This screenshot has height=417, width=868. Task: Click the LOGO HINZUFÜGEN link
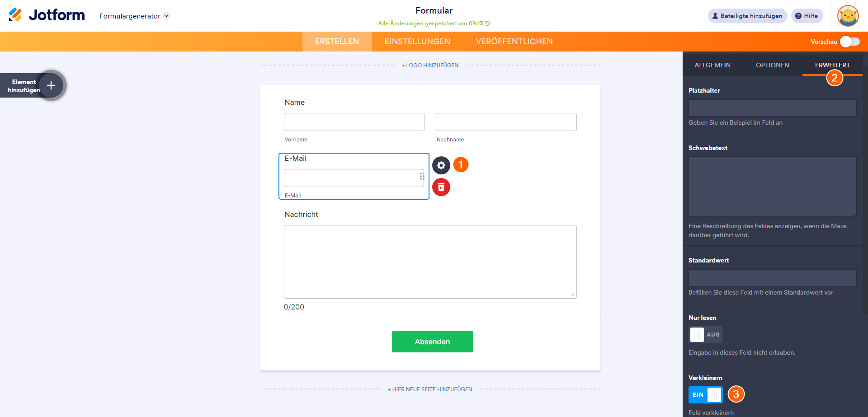pos(430,66)
